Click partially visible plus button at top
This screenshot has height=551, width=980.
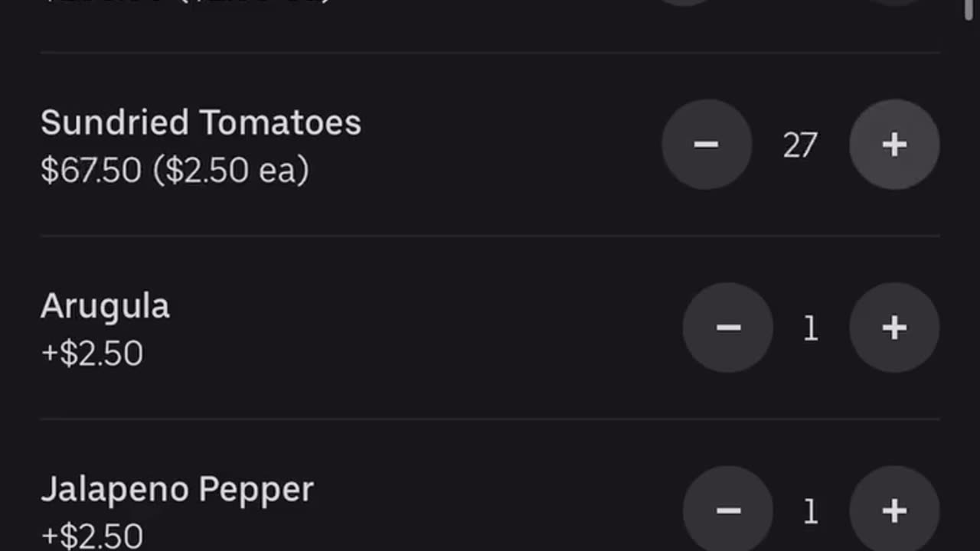pyautogui.click(x=893, y=2)
